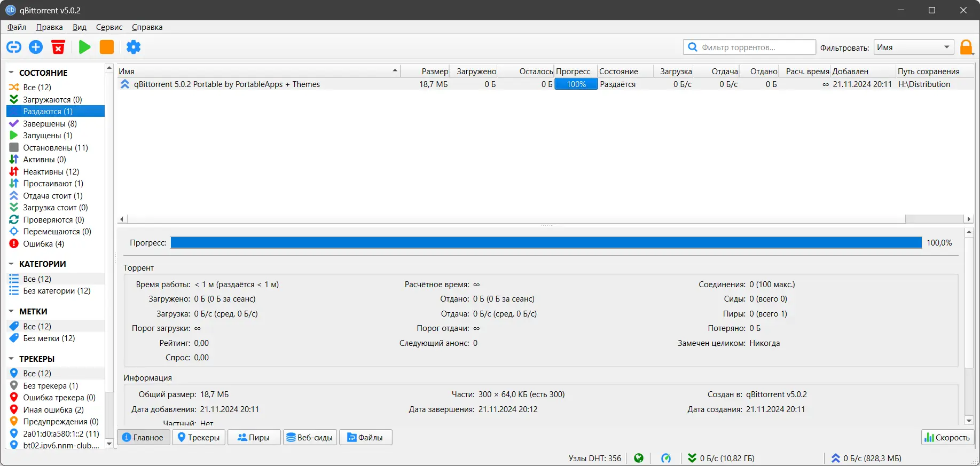Toggle alternative speed limits gauge icon

tap(666, 458)
